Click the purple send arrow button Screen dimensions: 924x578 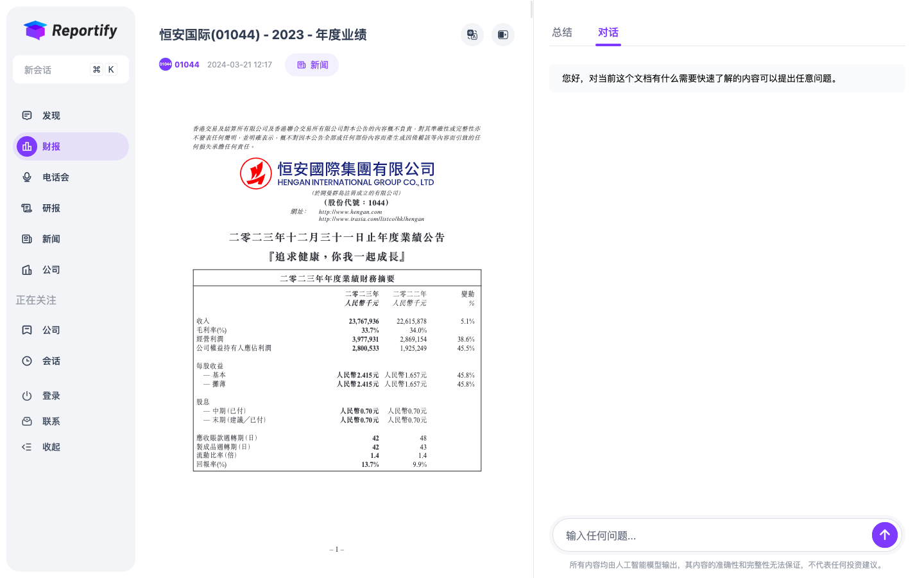[885, 534]
